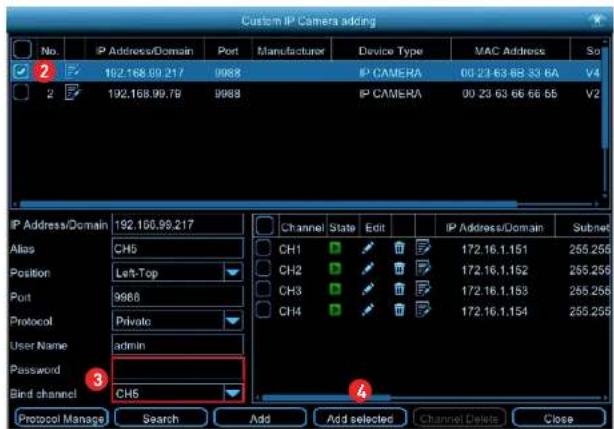Click edit icon for camera 192.168.99.79
This screenshot has width=614, height=429.
pos(72,92)
